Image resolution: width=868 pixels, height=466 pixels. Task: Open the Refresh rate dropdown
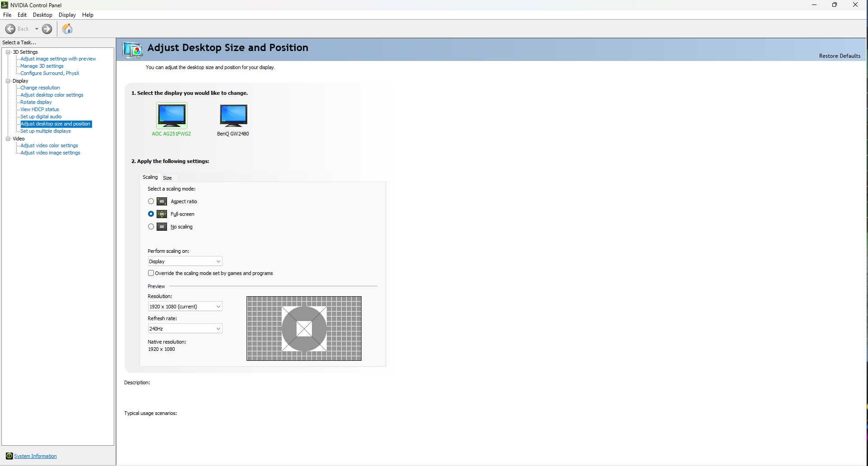[185, 329]
